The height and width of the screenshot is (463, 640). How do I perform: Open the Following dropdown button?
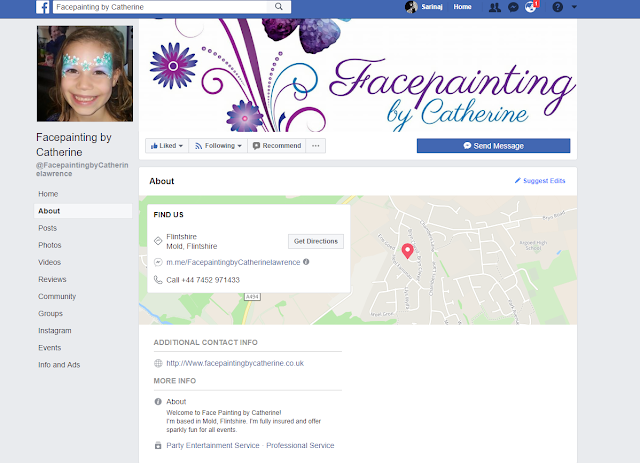tap(218, 146)
